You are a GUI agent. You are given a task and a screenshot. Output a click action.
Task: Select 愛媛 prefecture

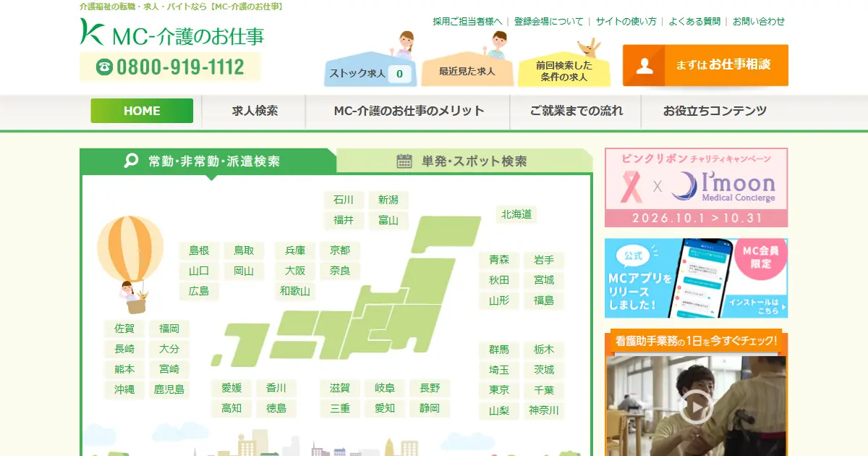point(231,388)
